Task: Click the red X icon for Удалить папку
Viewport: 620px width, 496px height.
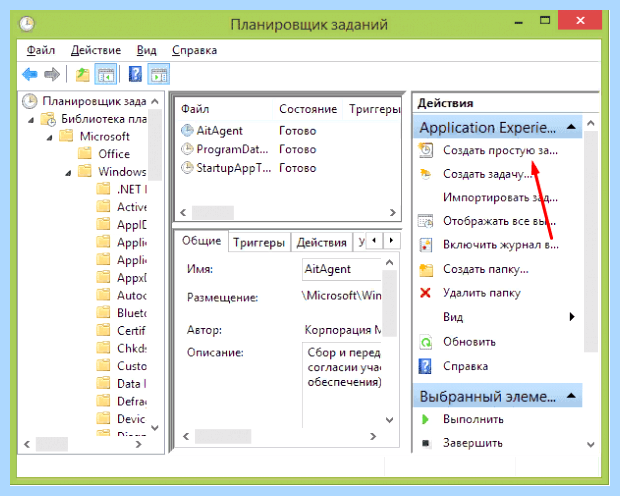Action: (x=425, y=293)
